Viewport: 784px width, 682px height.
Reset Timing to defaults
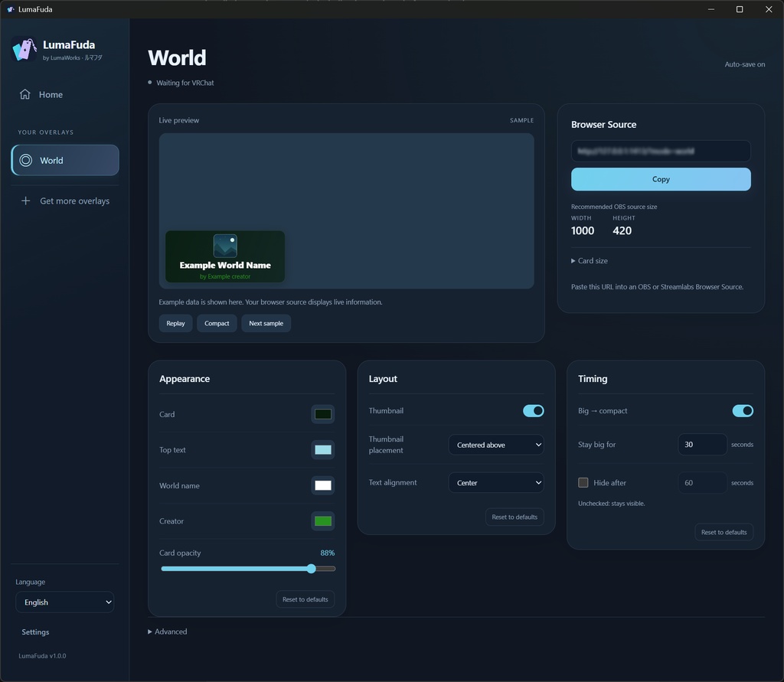point(724,532)
